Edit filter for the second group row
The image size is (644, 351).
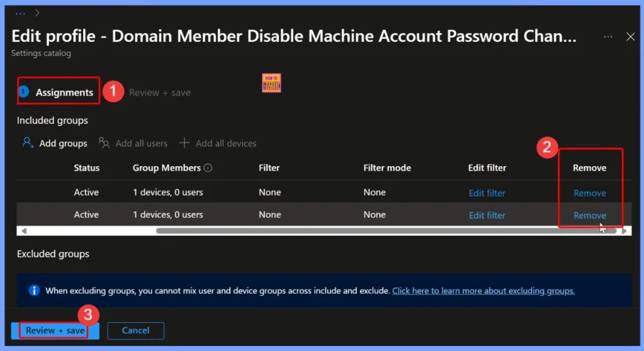click(487, 215)
